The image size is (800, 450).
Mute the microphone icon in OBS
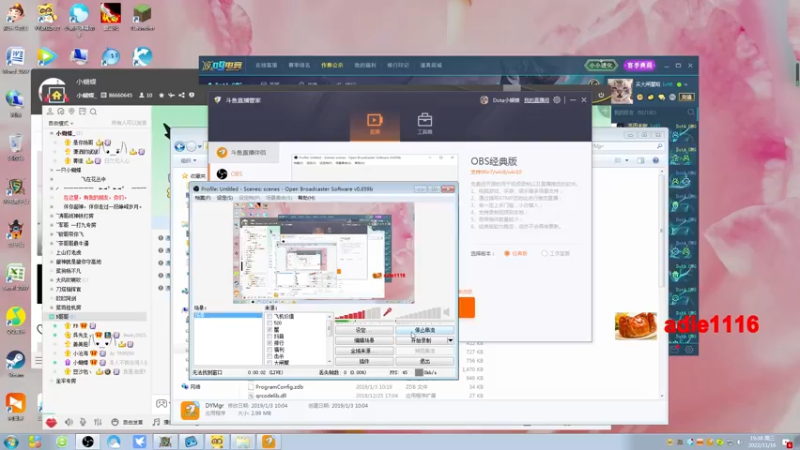387,312
